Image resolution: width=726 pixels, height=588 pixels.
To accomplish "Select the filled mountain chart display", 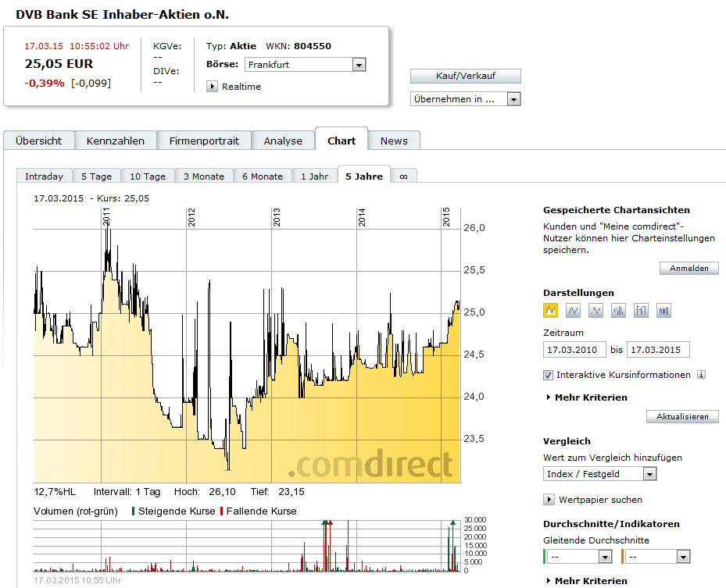I will pos(550,311).
